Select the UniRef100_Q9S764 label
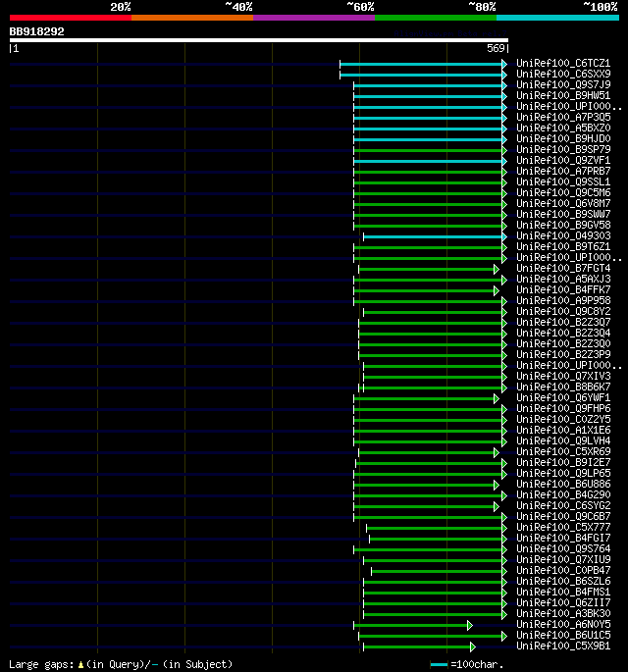The height and width of the screenshot is (672, 628). pos(563,548)
